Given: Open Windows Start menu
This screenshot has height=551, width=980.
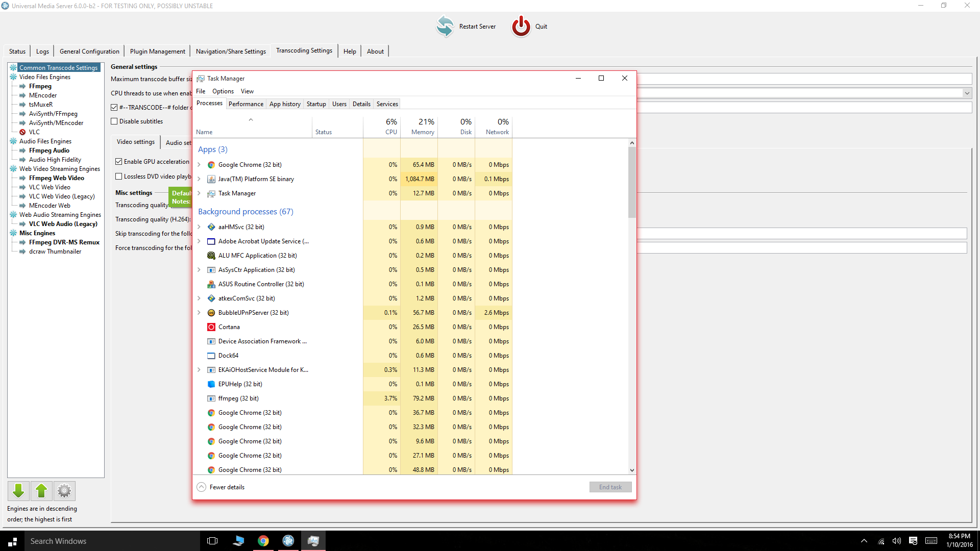Looking at the screenshot, I should [x=12, y=541].
